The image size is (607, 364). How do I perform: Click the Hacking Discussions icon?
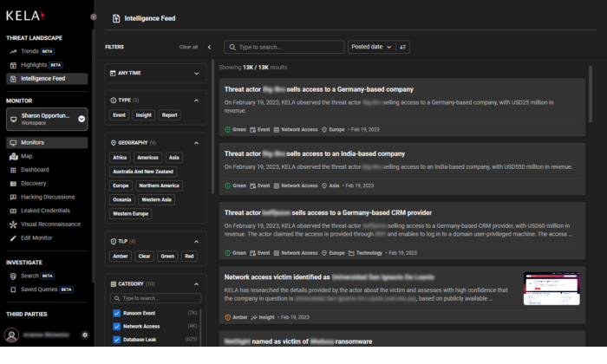coord(13,197)
